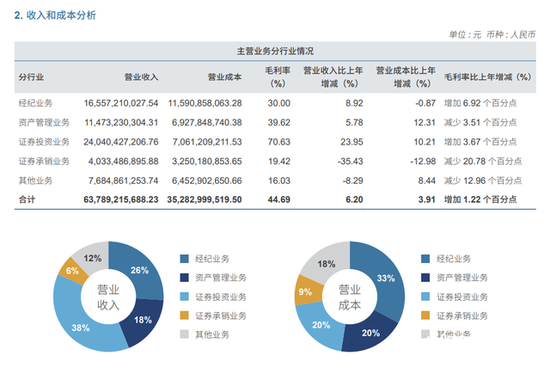Click the value 6,927,848,740.38

[207, 122]
